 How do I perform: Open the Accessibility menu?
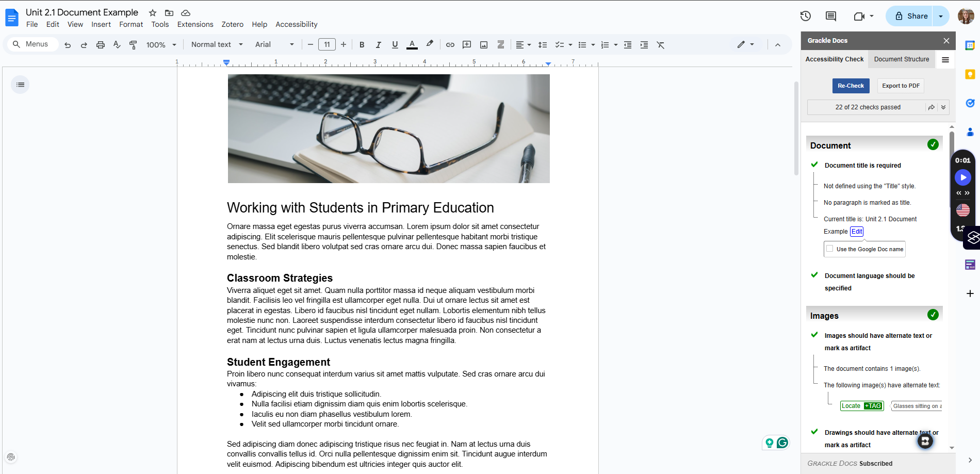(x=297, y=24)
